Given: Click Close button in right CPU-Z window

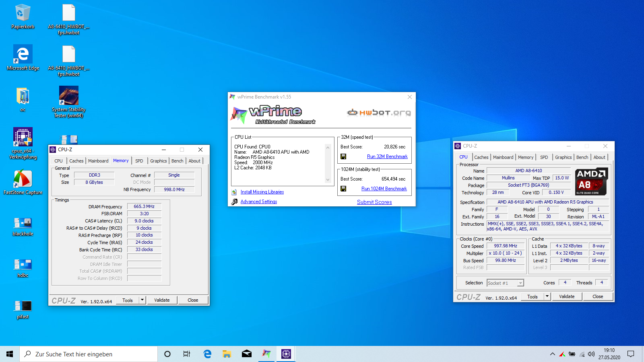Looking at the screenshot, I should click(x=598, y=296).
